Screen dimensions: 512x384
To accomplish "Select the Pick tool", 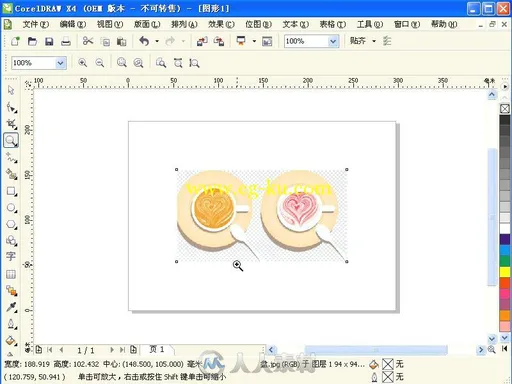I will click(x=11, y=90).
